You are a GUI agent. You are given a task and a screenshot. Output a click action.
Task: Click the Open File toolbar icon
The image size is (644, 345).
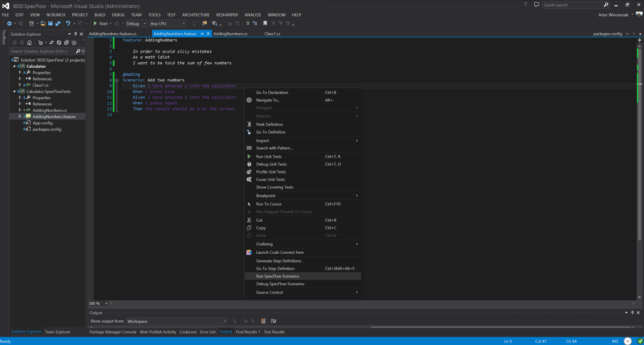(x=43, y=24)
